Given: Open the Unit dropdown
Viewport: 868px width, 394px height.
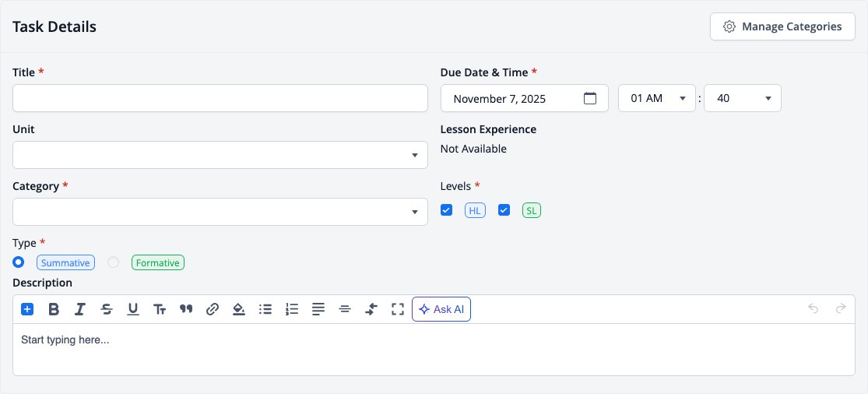Looking at the screenshot, I should tap(220, 155).
